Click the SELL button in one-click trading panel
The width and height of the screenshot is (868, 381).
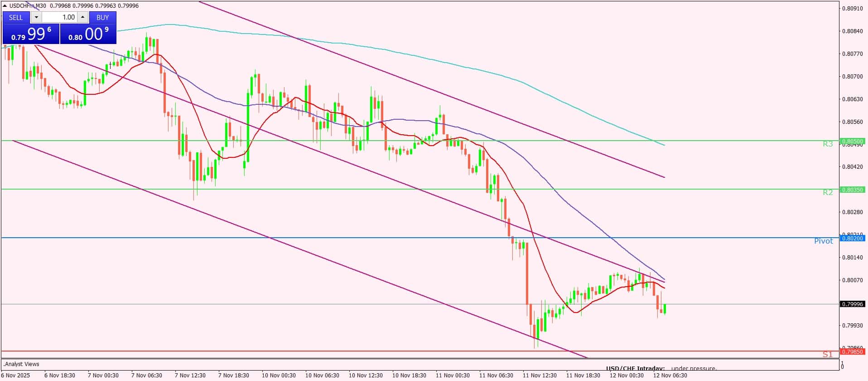coord(16,17)
